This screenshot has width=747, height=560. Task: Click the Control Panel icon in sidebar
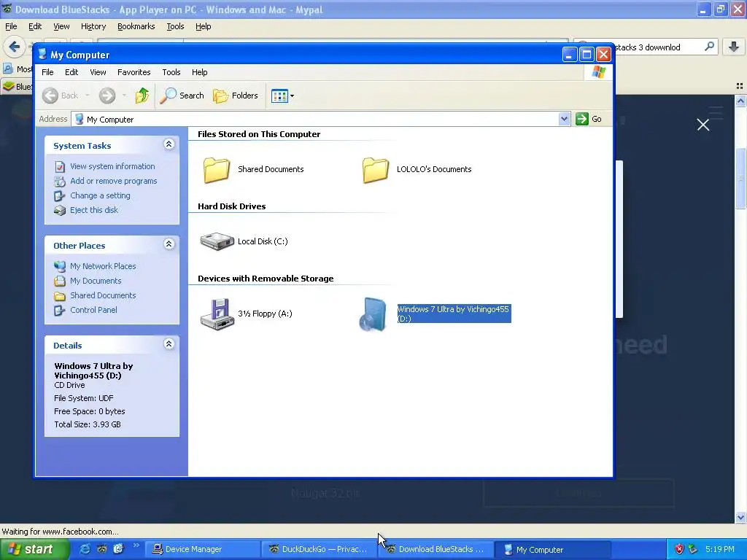click(x=60, y=311)
